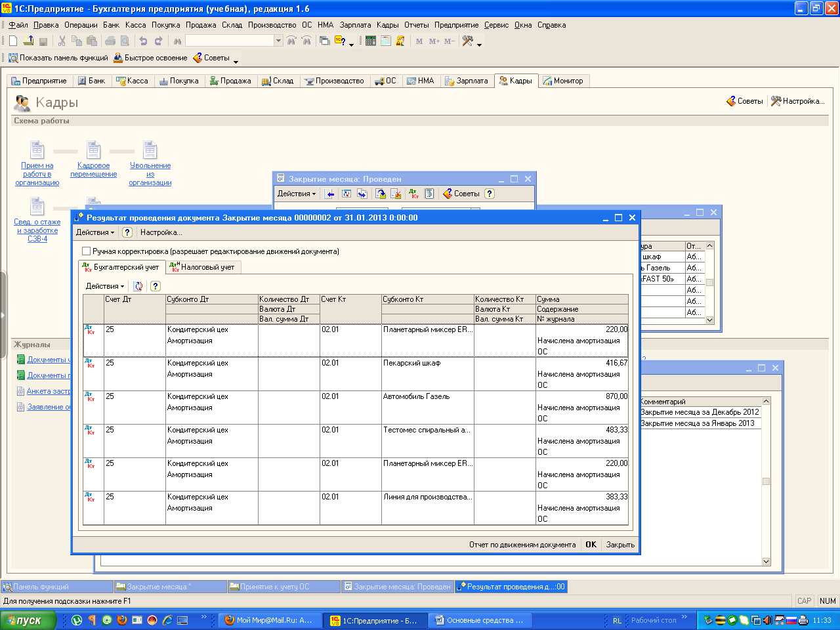This screenshot has height=630, width=840.
Task: Click the refresh icon in Закрытие месяца toolbar
Action: [346, 194]
